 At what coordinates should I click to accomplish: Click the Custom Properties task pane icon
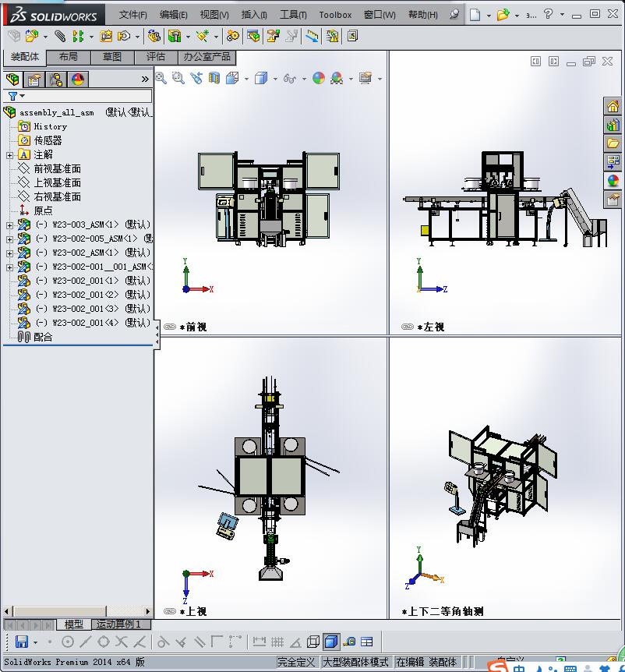613,200
